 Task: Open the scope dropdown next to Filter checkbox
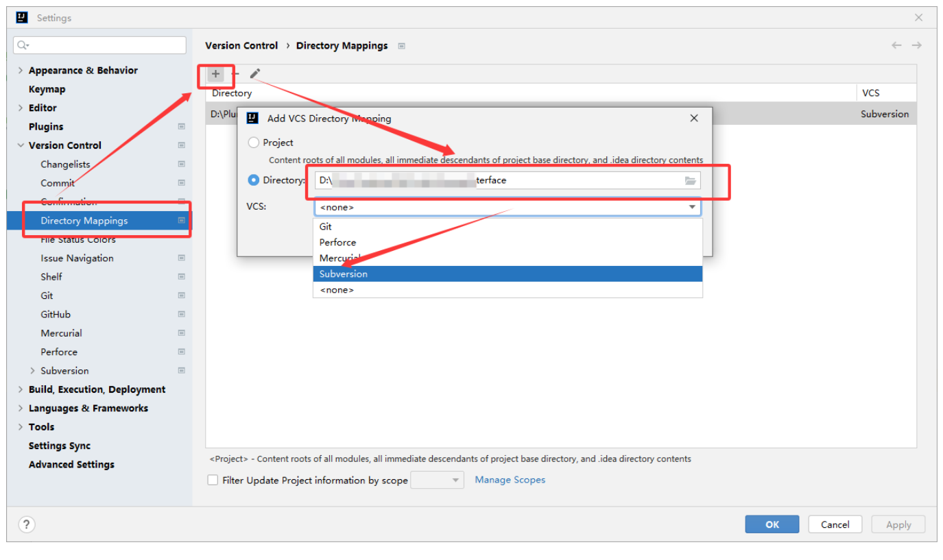437,480
